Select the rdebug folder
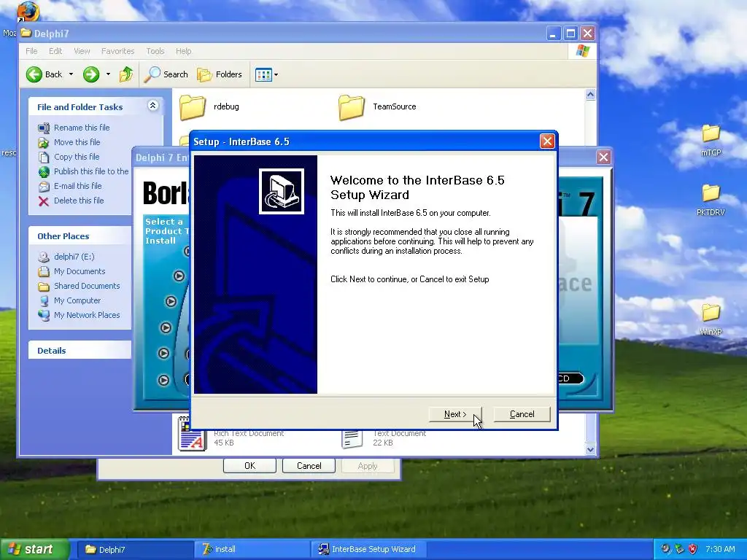Screen dimensions: 747x560 tap(209, 107)
